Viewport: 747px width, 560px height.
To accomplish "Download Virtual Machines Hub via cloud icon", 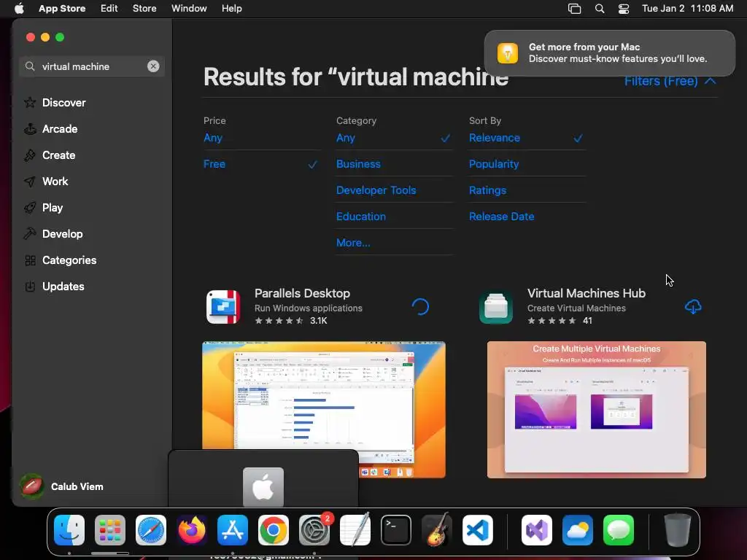I will [x=693, y=307].
